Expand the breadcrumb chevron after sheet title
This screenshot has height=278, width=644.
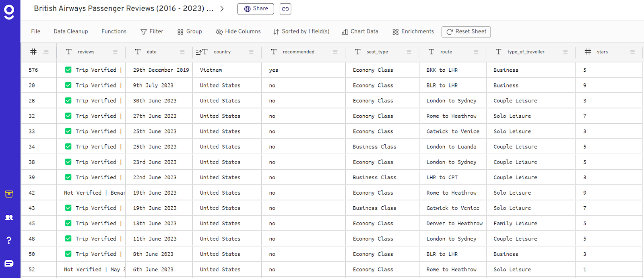[222, 9]
